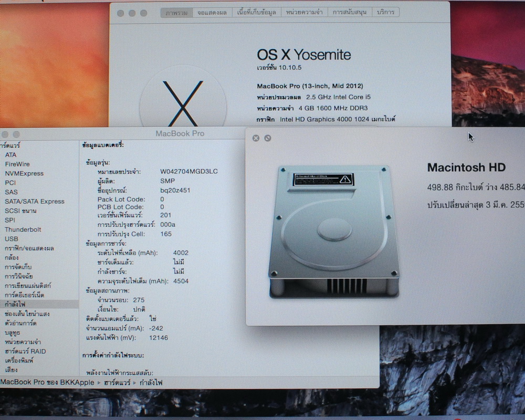525x420 pixels.
Task: Switch to the ภาพรวม tab
Action: pyautogui.click(x=176, y=13)
